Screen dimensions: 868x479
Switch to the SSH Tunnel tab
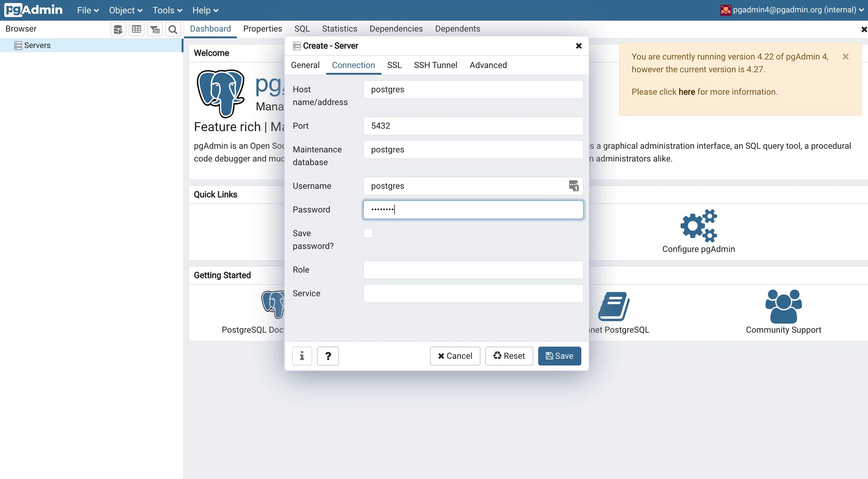[435, 65]
